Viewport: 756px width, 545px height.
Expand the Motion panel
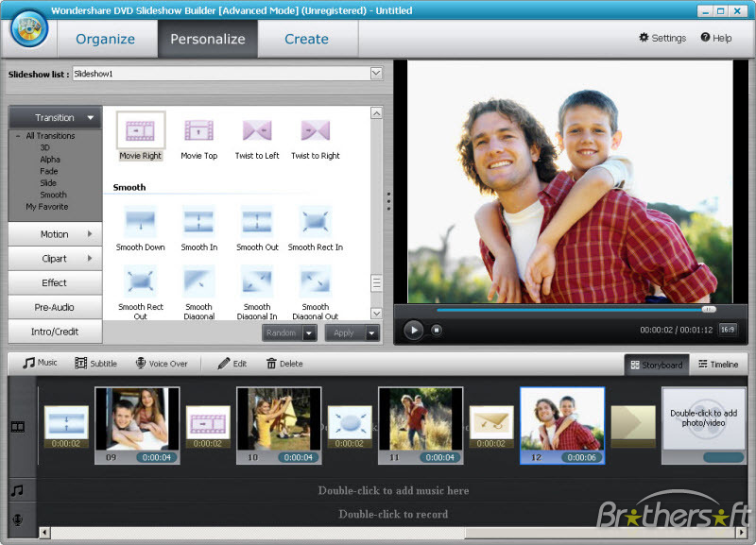pyautogui.click(x=55, y=234)
